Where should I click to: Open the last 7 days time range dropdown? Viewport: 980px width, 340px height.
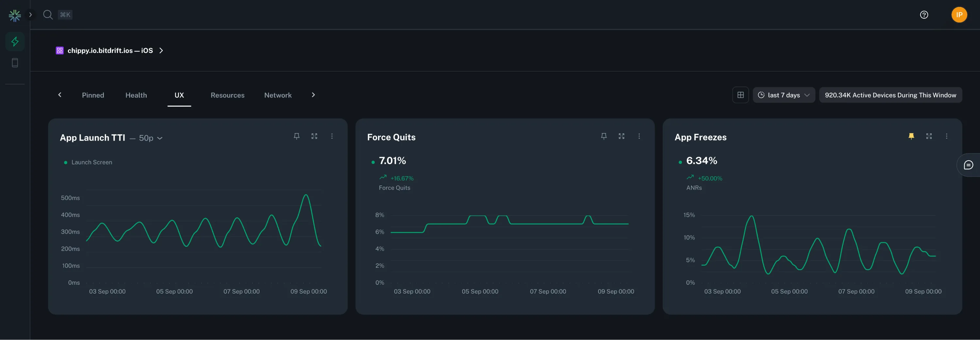(x=784, y=95)
